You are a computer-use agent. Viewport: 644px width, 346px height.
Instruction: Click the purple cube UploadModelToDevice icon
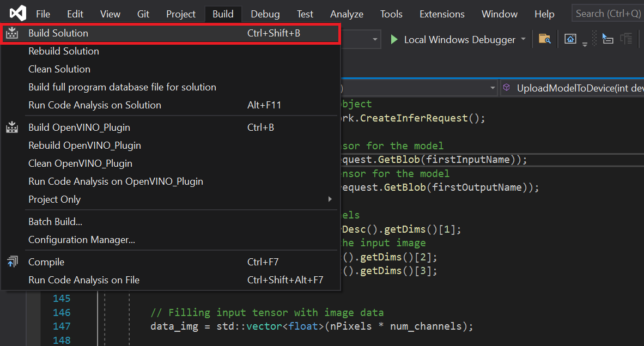point(507,88)
